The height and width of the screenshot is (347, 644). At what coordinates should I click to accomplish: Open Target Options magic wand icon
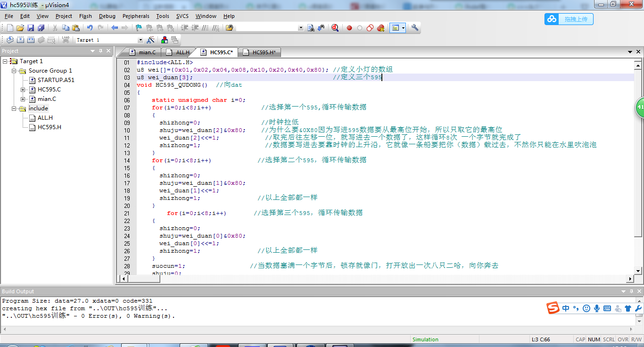pyautogui.click(x=151, y=40)
